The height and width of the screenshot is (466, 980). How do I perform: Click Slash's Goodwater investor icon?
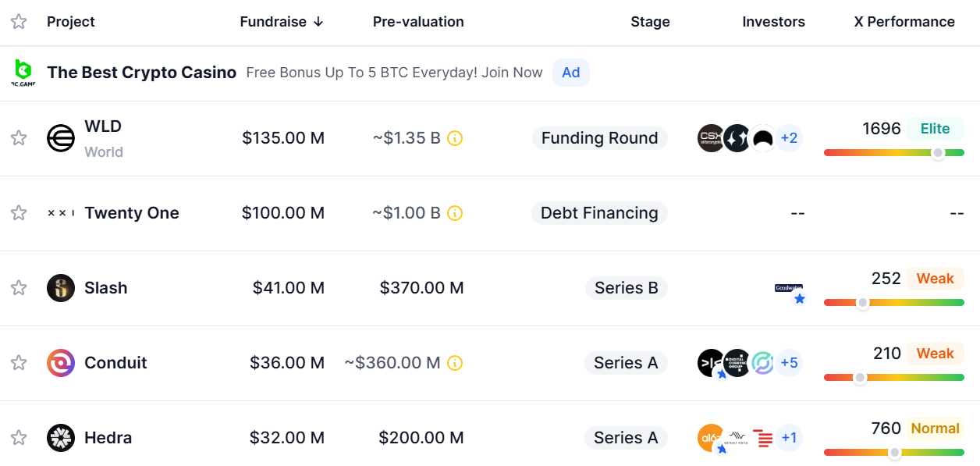(x=789, y=289)
